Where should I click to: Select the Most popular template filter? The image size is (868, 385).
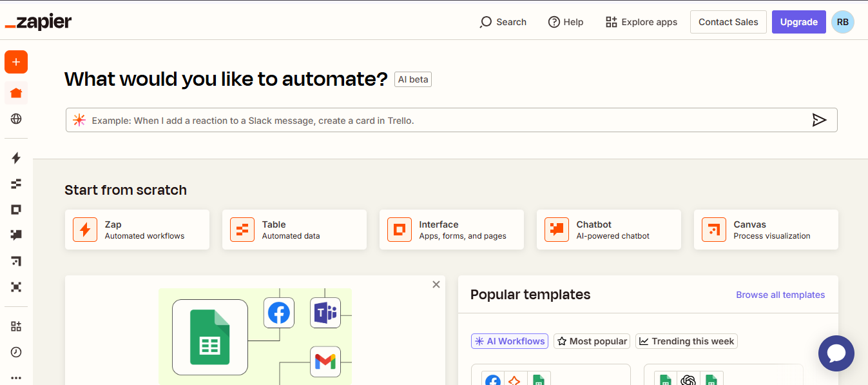coord(592,341)
